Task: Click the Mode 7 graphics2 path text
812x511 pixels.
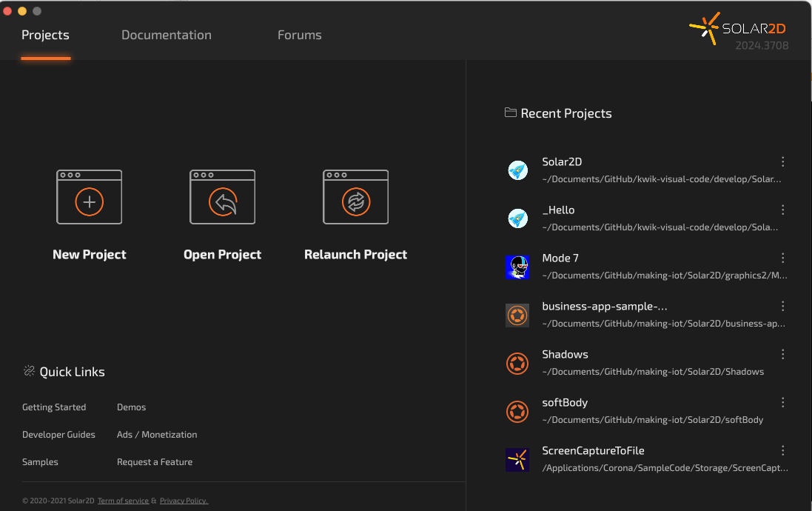Action: (x=665, y=275)
